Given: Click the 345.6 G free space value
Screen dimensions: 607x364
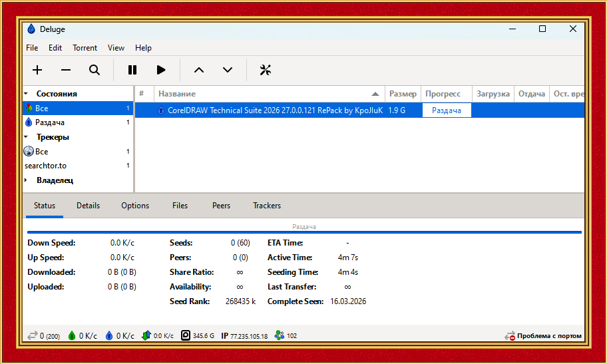Looking at the screenshot, I should [x=204, y=336].
